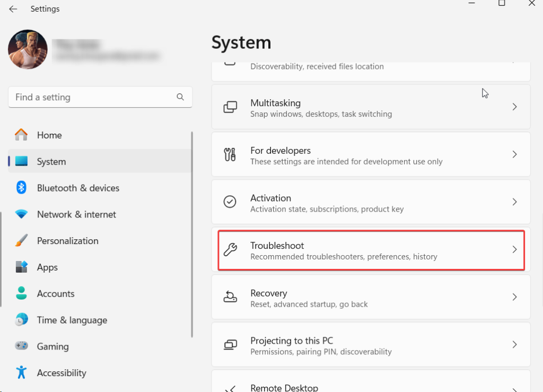This screenshot has width=543, height=392.
Task: Open Network & internet settings
Action: pos(76,214)
